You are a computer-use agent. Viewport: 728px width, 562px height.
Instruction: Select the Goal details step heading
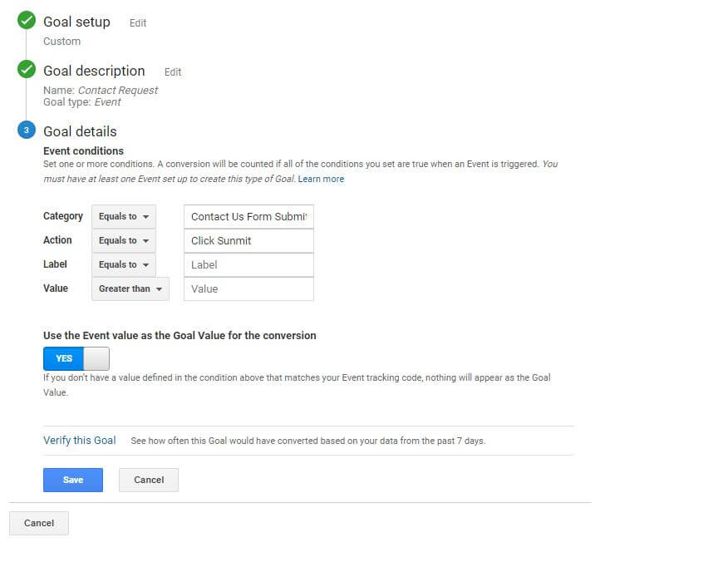[80, 131]
